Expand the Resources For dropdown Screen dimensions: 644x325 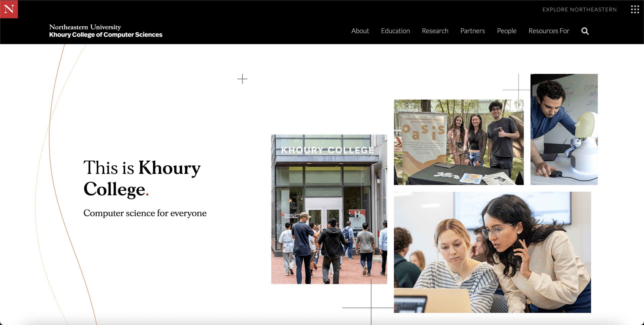pos(549,31)
